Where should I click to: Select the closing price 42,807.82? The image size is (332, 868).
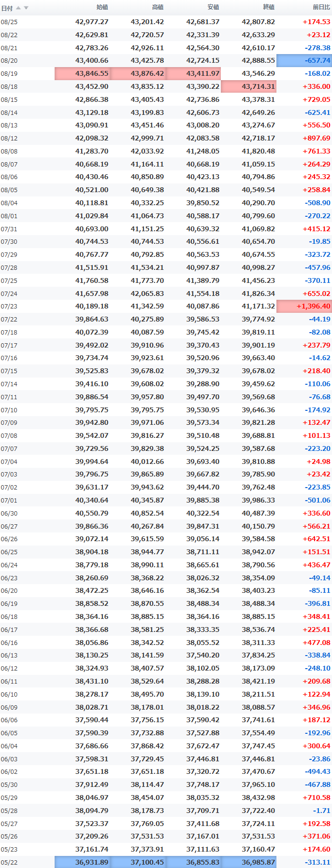pyautogui.click(x=259, y=22)
